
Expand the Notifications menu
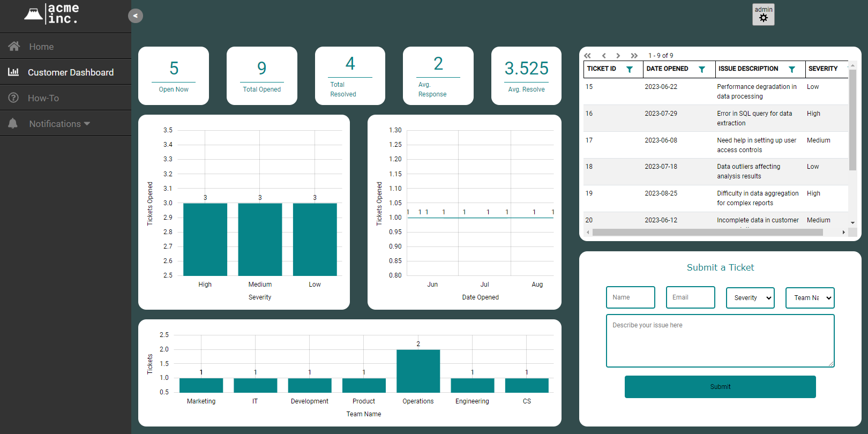pyautogui.click(x=65, y=123)
